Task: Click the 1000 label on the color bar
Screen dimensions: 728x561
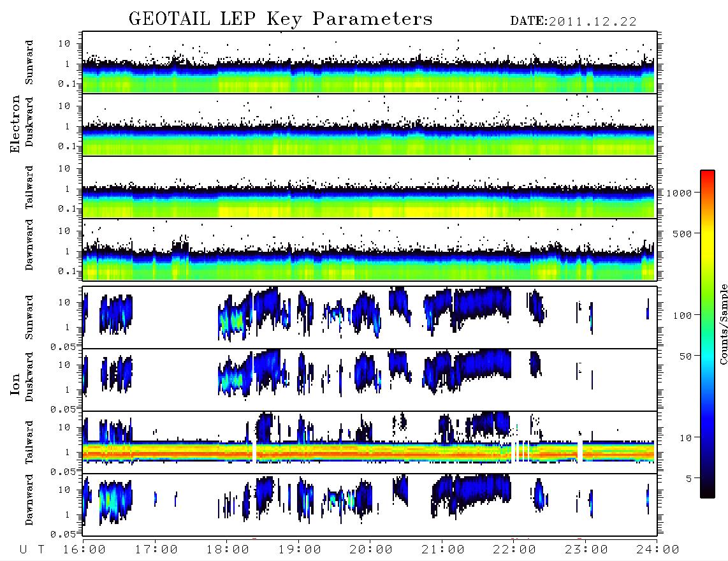Action: coord(679,193)
